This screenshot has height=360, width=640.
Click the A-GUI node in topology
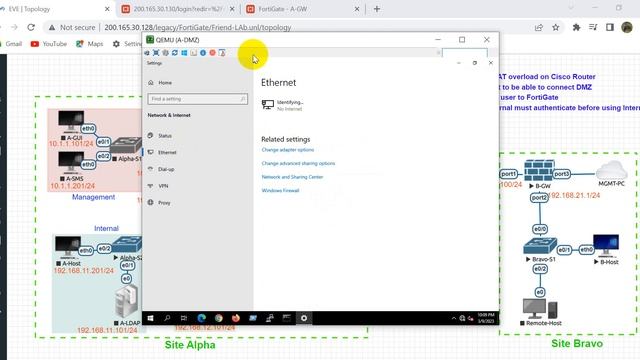click(x=71, y=122)
